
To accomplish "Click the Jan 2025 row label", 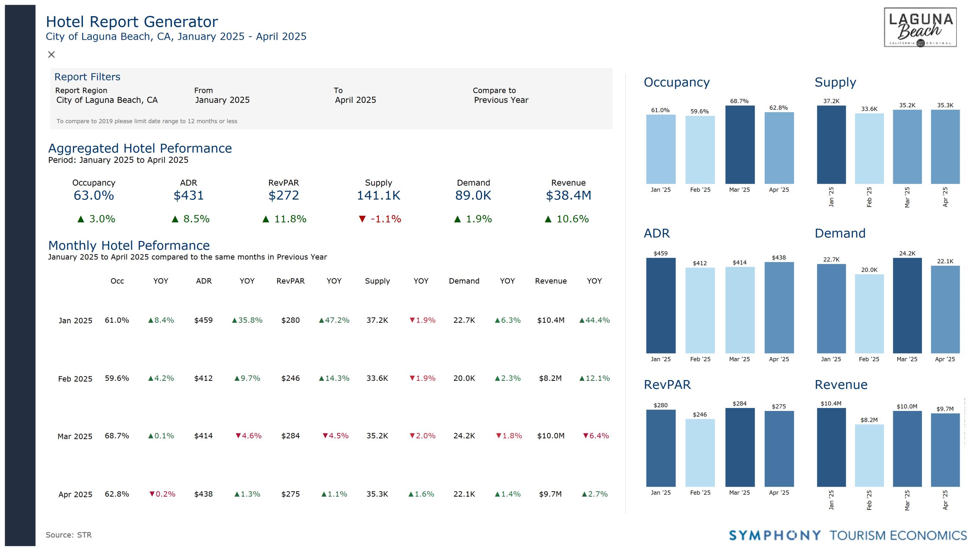I will 75,321.
